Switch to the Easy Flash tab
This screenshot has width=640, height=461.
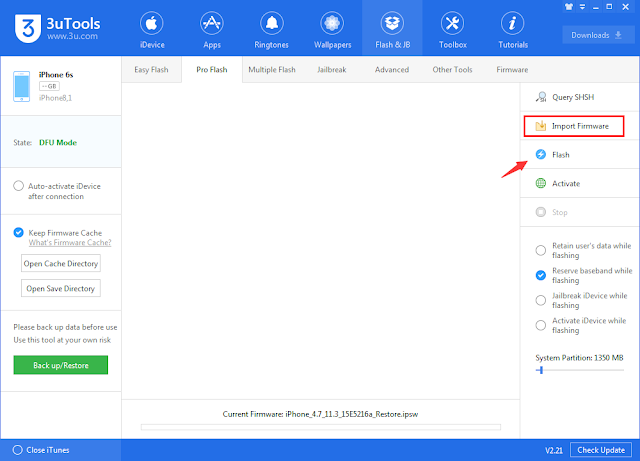151,69
